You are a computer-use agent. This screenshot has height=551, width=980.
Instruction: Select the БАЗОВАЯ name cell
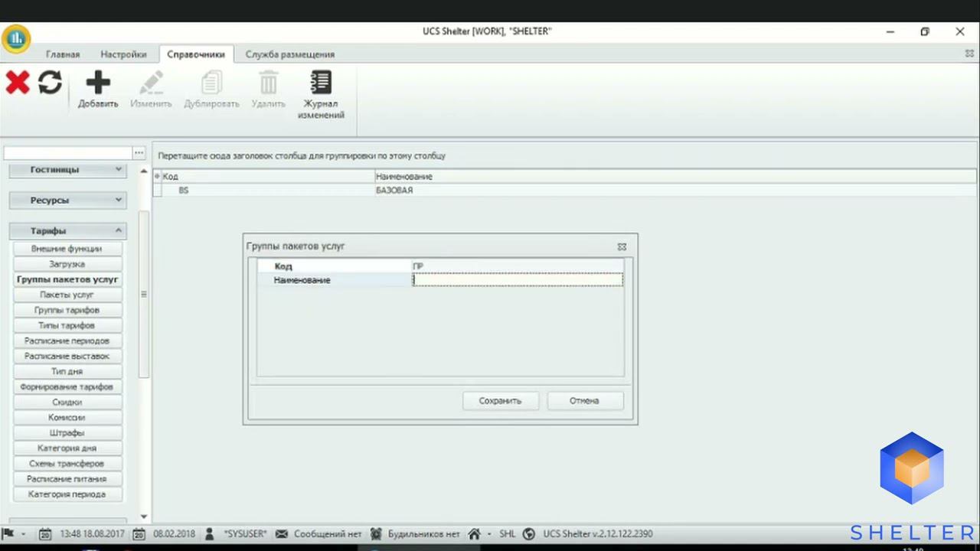click(x=675, y=191)
